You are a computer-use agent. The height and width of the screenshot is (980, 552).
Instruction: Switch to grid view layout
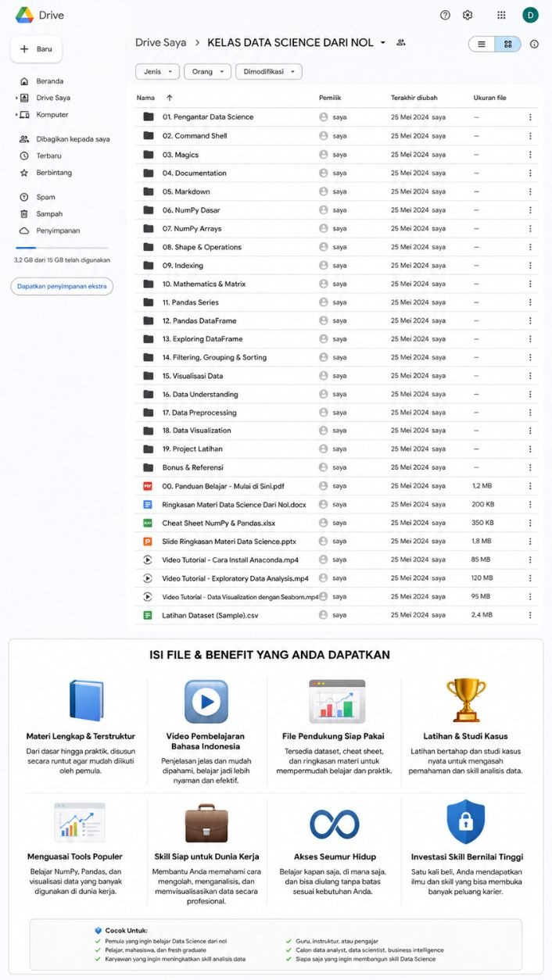508,45
